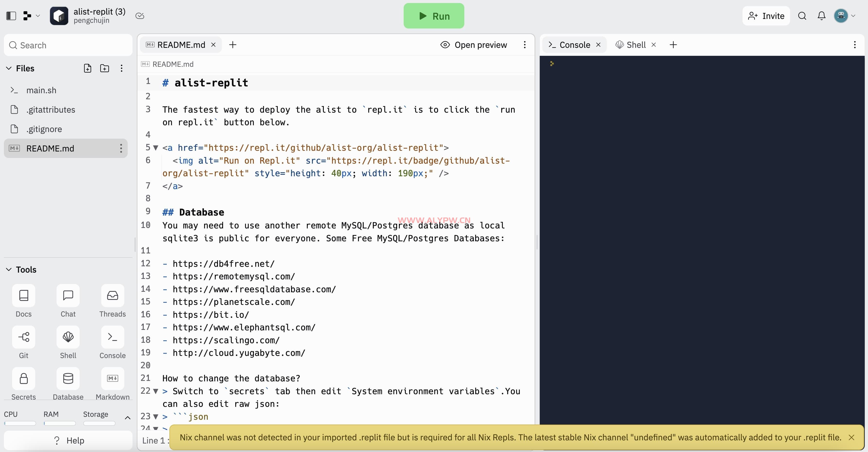Click the CPU usage bar
This screenshot has width=868, height=452.
(20, 423)
